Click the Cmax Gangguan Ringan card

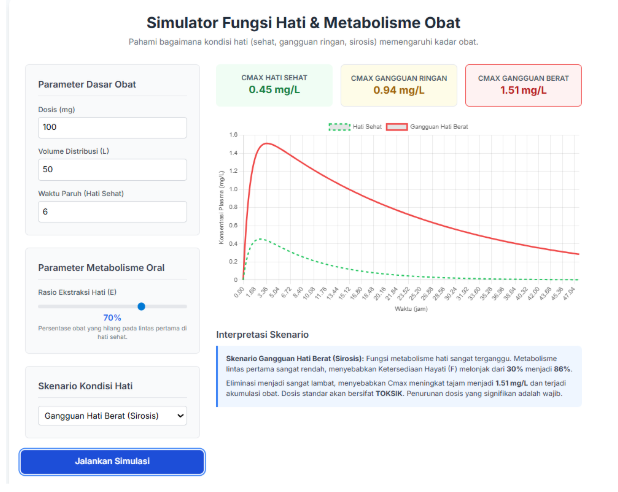click(x=399, y=85)
